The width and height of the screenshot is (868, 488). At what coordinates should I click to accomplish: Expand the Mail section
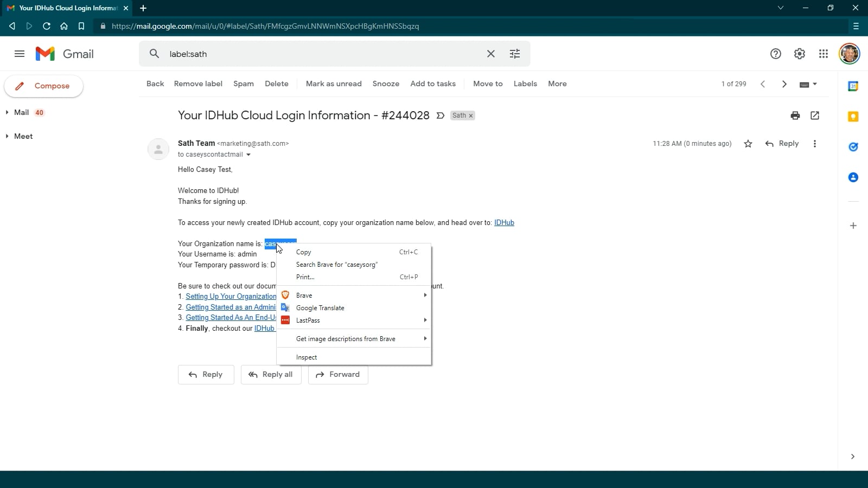pyautogui.click(x=7, y=112)
